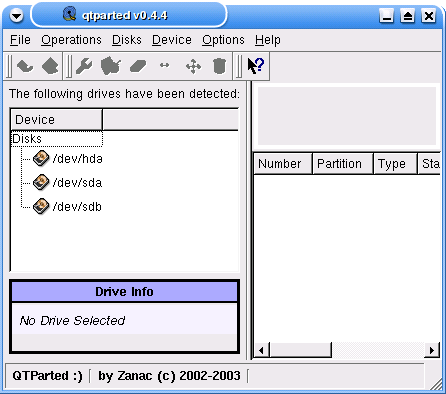Click the handle of the What's This toolbar

click(x=239, y=66)
